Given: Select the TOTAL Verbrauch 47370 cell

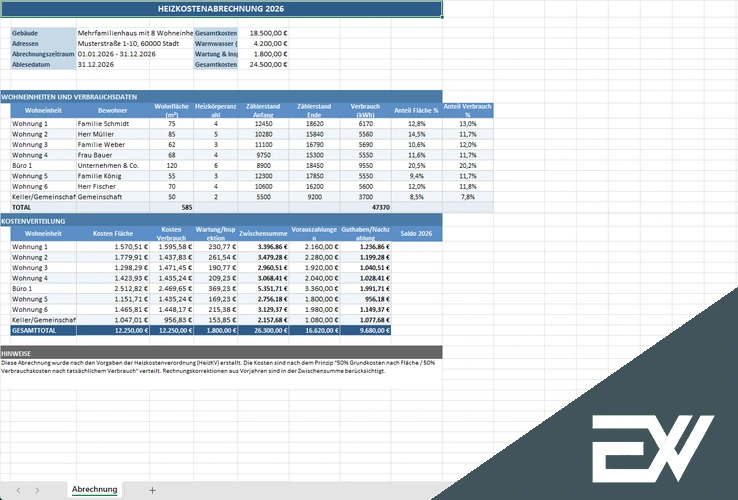Looking at the screenshot, I should tap(365, 207).
